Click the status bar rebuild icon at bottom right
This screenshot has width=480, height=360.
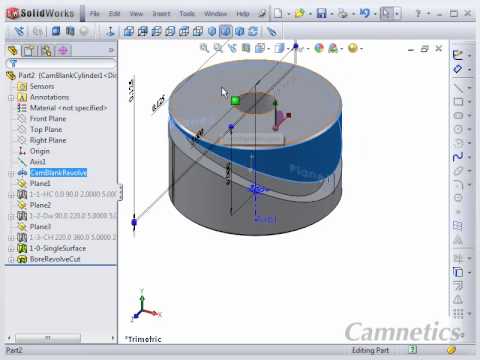click(x=451, y=350)
